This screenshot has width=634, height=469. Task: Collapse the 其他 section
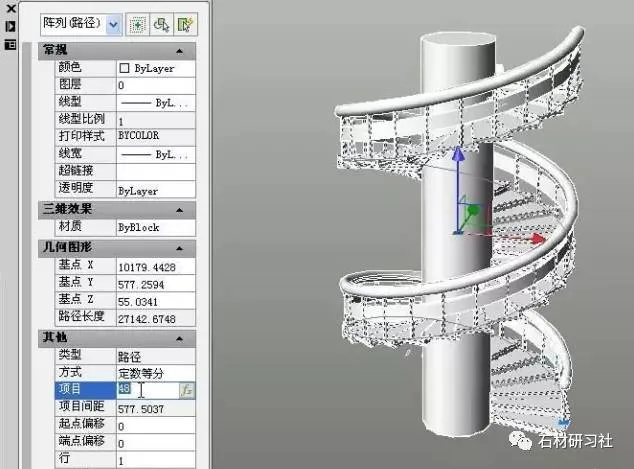(179, 337)
